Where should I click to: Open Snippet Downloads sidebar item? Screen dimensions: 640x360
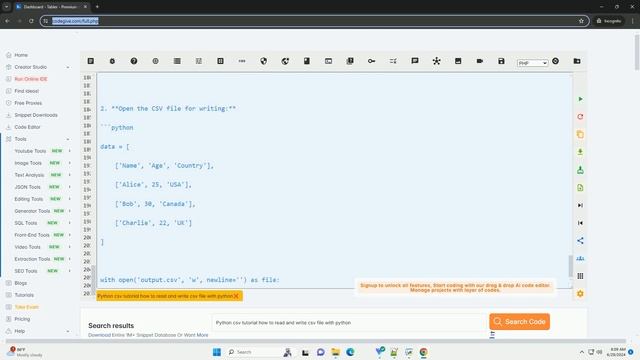36,115
